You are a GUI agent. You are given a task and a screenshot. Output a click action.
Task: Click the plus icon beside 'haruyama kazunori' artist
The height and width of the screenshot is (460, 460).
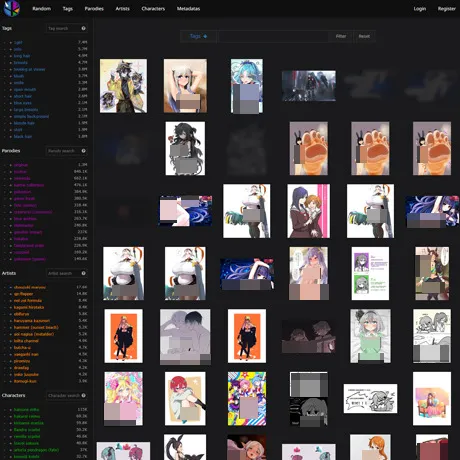[11, 321]
